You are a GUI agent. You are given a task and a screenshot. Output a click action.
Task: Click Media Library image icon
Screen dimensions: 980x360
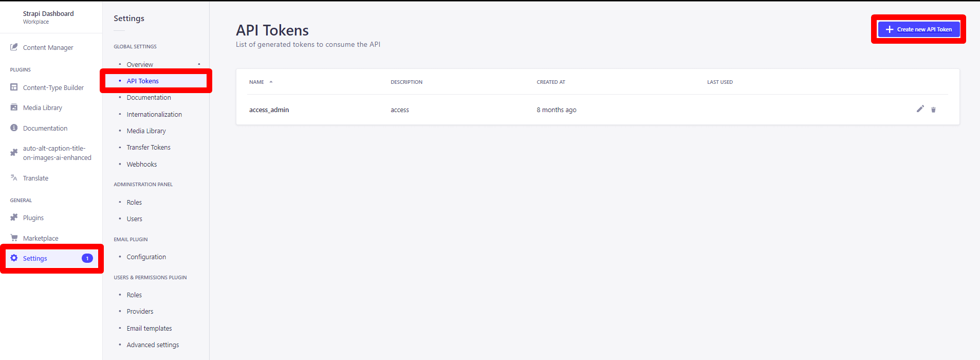tap(14, 107)
